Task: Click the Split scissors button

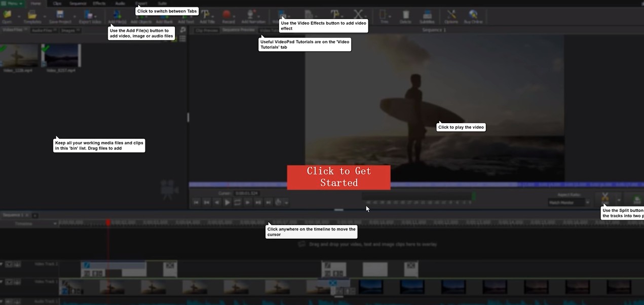Action: coord(605,198)
